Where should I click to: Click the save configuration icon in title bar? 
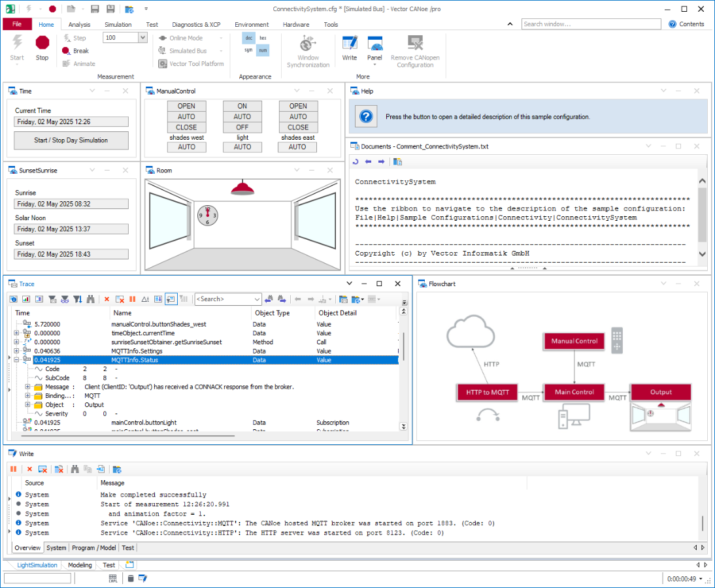[95, 8]
